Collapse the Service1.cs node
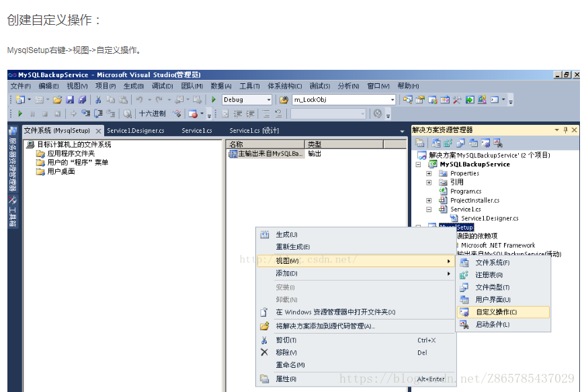 429,209
